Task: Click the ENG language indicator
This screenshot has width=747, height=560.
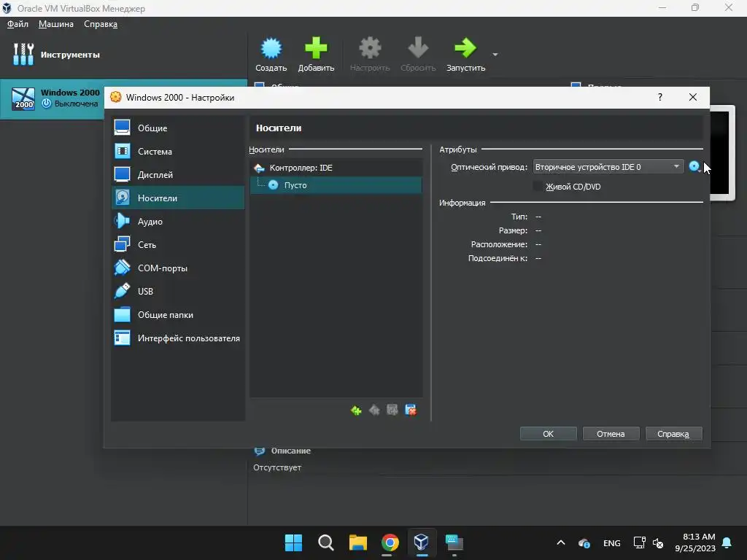Action: [612, 542]
